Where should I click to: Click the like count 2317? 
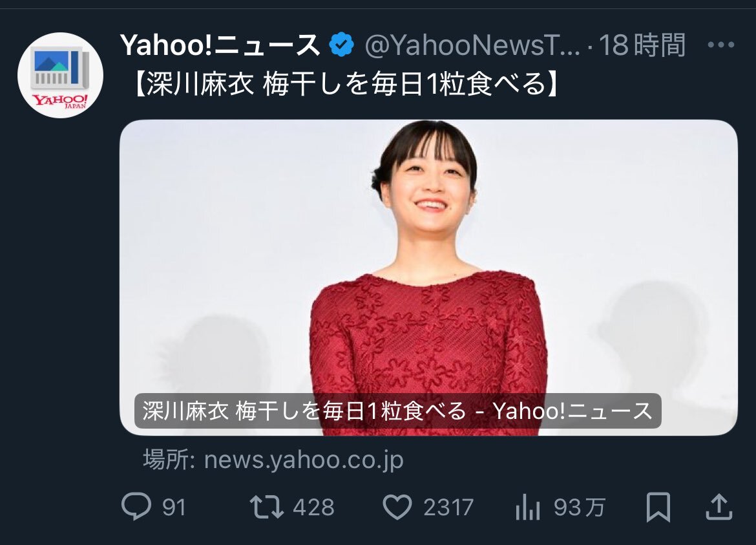448,508
